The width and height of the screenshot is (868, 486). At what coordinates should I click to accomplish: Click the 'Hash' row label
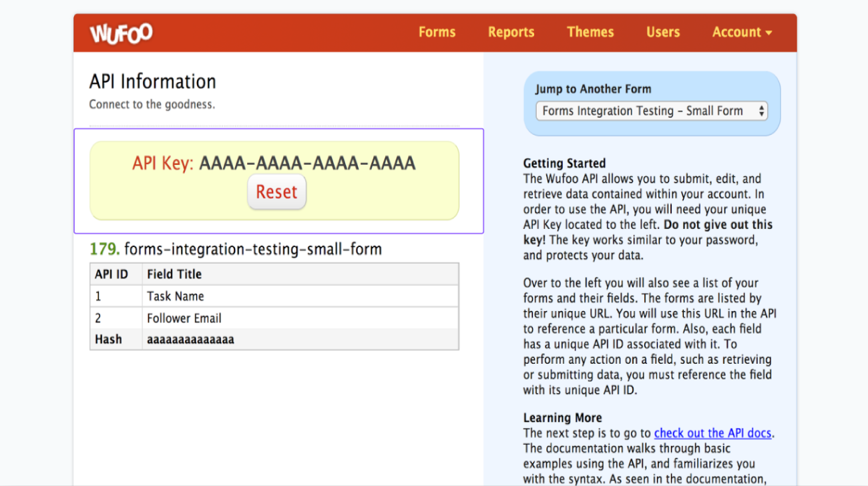108,339
